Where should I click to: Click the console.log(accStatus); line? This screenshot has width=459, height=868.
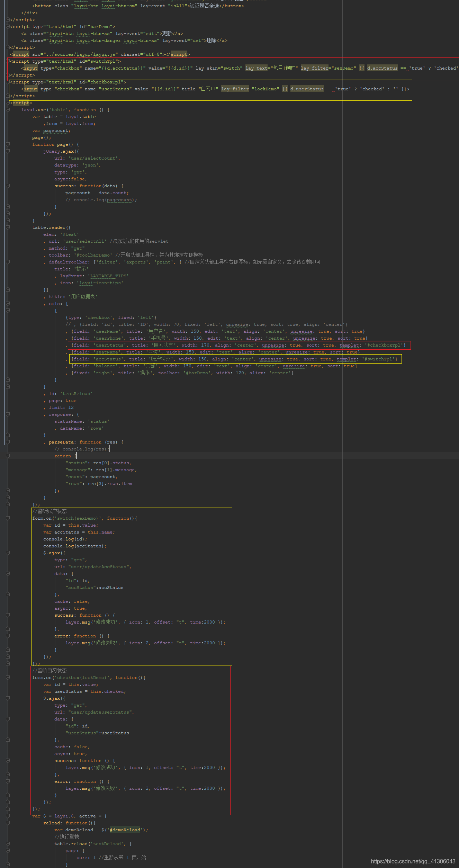[x=75, y=546]
